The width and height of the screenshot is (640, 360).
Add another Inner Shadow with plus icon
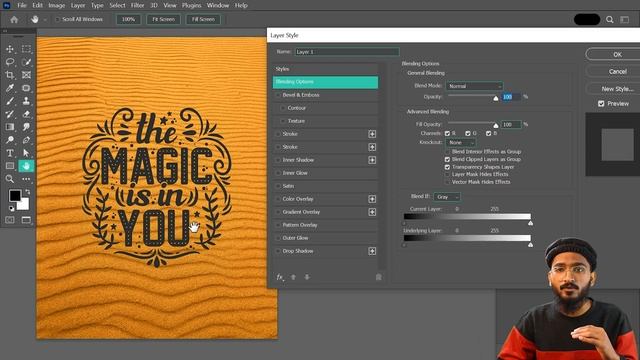click(x=372, y=160)
